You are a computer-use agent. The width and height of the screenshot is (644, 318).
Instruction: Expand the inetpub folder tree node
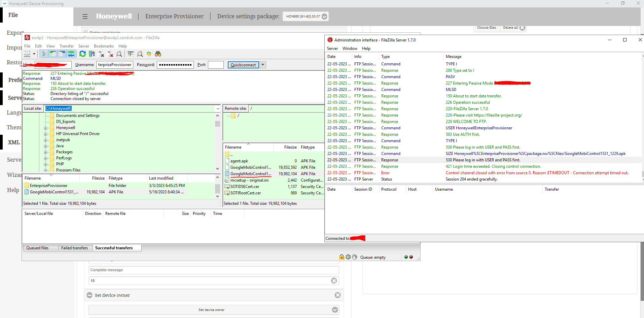click(x=45, y=140)
